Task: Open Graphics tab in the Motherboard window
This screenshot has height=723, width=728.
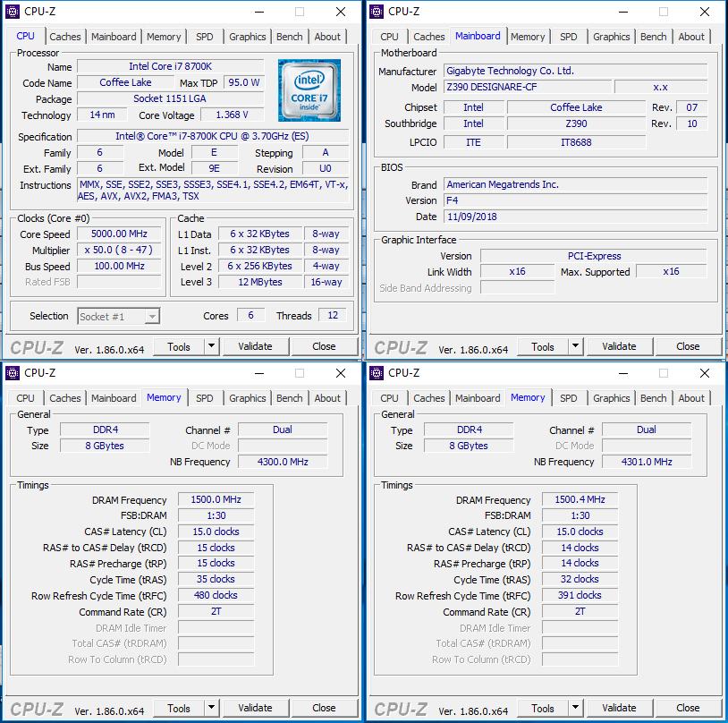Action: coord(612,37)
